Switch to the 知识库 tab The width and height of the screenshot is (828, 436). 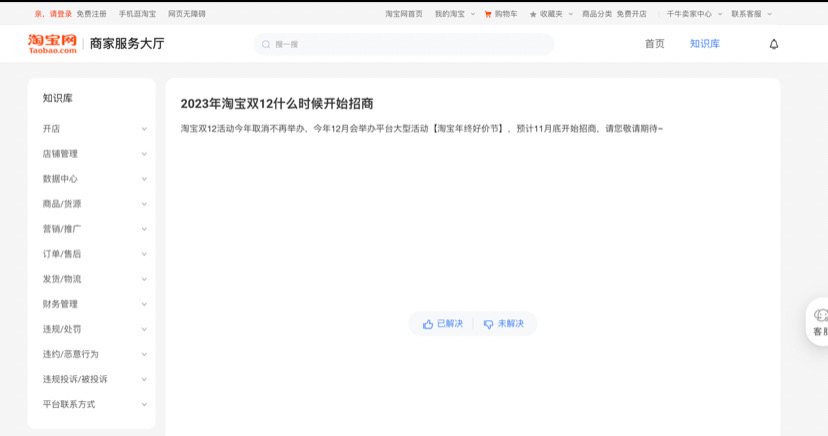pos(704,44)
